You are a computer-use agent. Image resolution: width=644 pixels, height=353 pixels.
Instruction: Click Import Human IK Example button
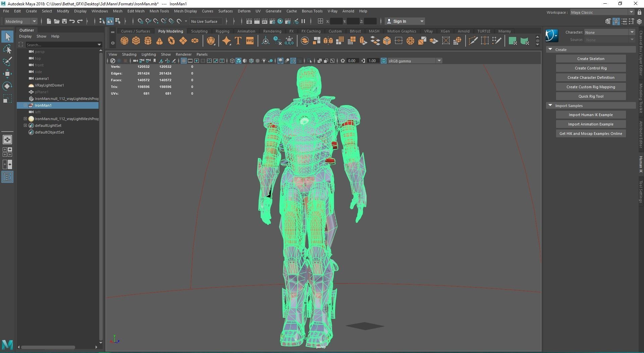pyautogui.click(x=591, y=115)
